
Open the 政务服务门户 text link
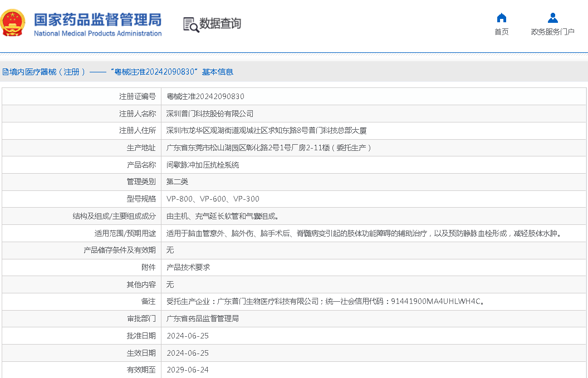[552, 32]
